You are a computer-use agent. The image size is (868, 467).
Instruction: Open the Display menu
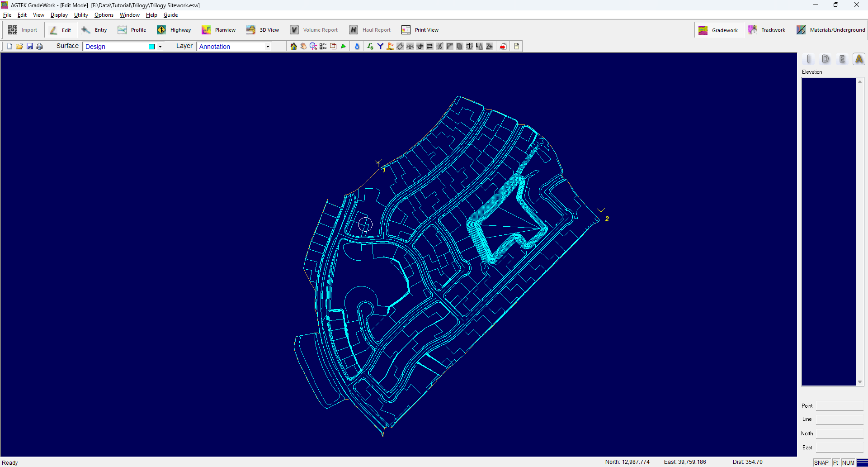point(59,15)
